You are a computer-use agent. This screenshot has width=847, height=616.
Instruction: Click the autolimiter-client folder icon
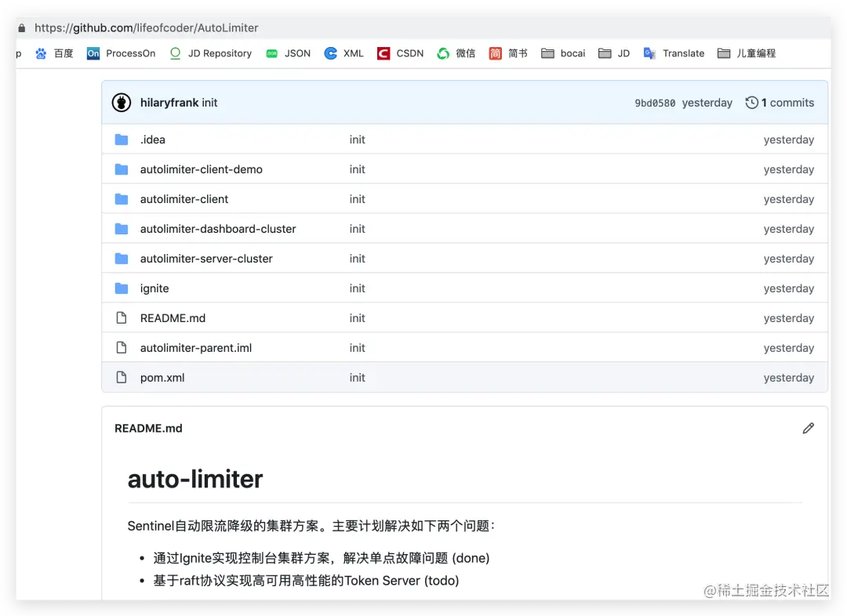click(x=122, y=199)
